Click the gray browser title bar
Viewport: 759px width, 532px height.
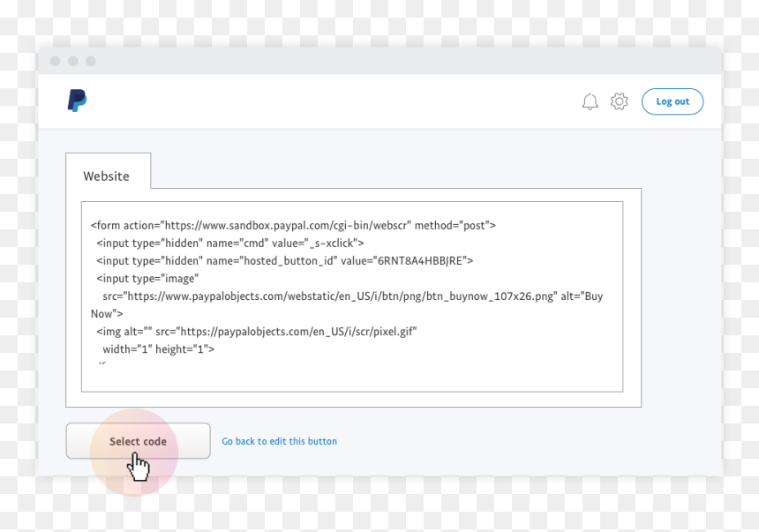[x=380, y=61]
